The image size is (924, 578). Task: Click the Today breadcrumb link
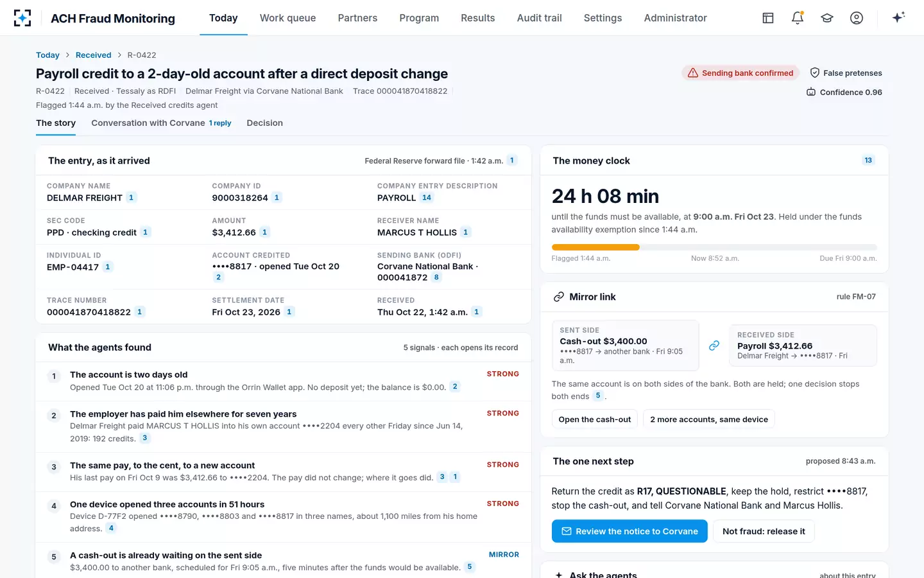click(47, 55)
